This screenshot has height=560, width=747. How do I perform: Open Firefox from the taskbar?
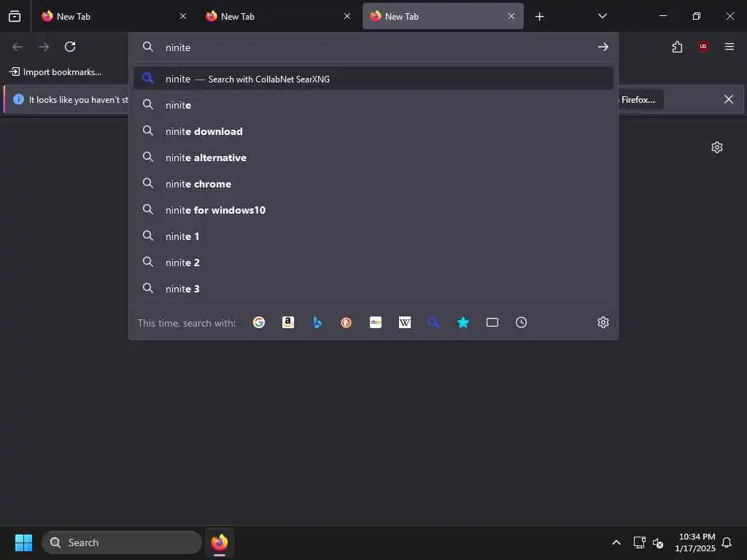(220, 542)
